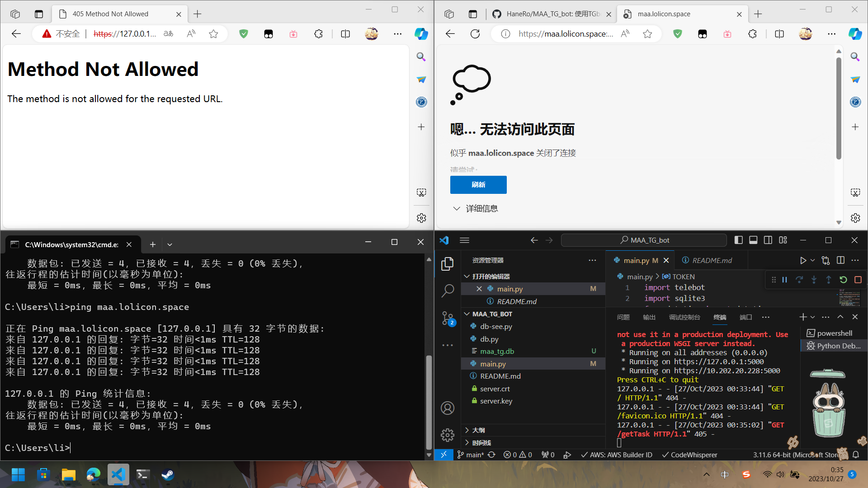The height and width of the screenshot is (488, 868).
Task: Open the Source Control view
Action: pos(447,318)
